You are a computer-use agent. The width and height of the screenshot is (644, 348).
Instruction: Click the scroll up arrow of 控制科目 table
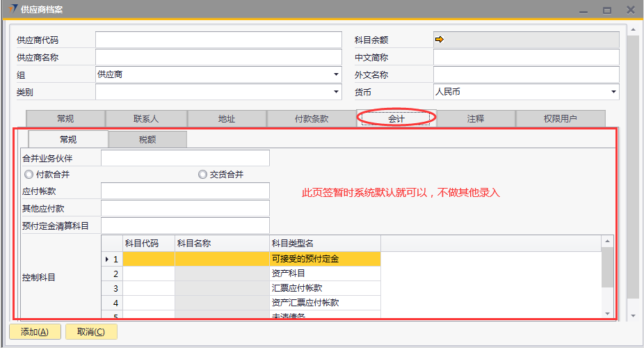(608, 242)
